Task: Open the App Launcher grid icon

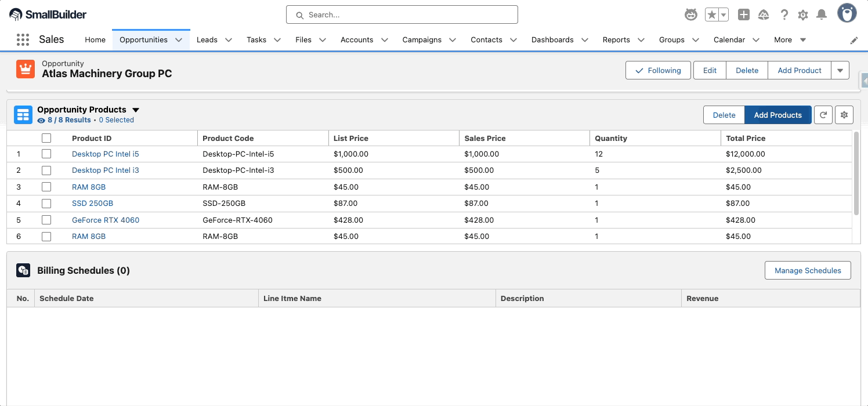Action: 23,39
